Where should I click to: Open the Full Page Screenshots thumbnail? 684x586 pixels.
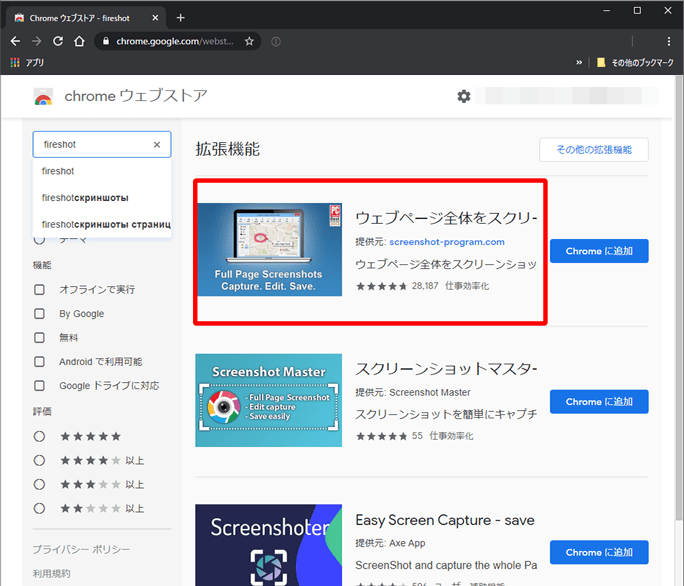pos(270,250)
